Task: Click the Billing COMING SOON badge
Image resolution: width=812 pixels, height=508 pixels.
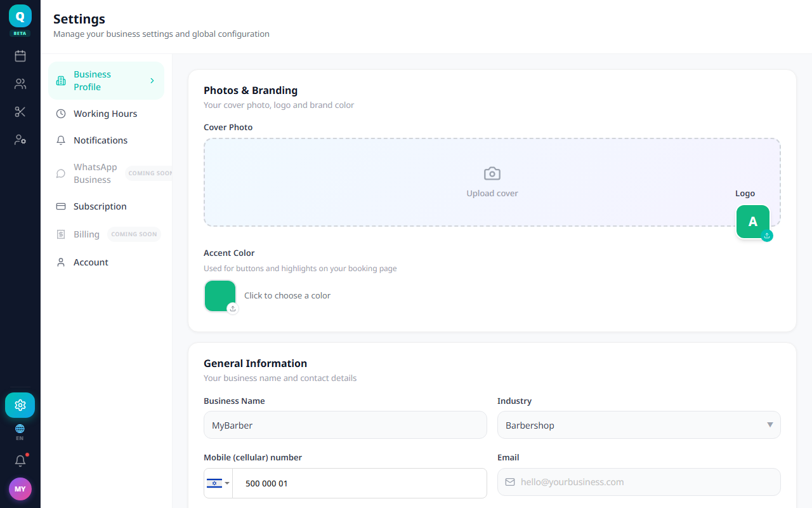Action: [134, 234]
